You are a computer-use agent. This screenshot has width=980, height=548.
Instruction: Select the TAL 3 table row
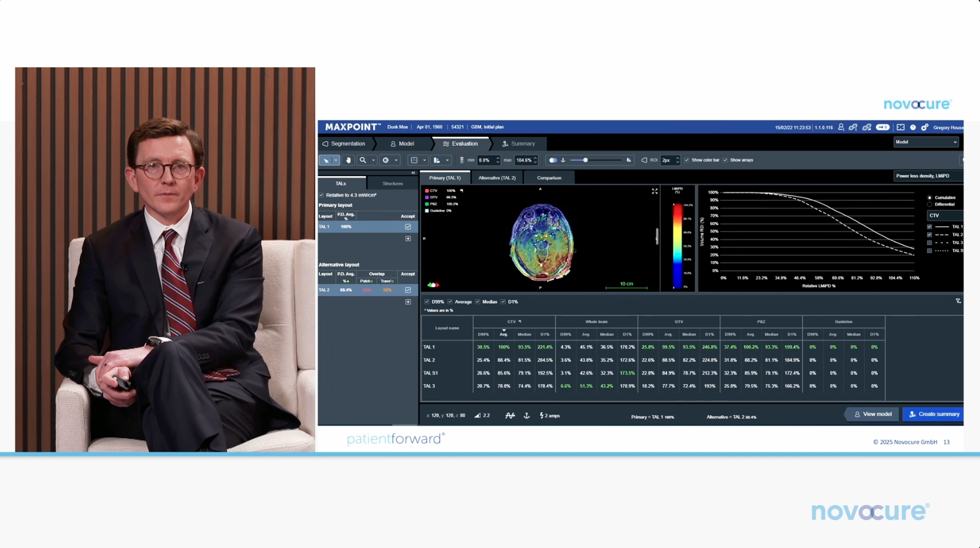(653, 386)
